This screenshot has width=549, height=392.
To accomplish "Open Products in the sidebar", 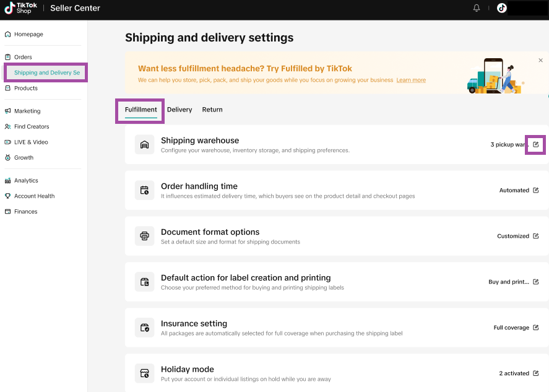I will pos(26,88).
